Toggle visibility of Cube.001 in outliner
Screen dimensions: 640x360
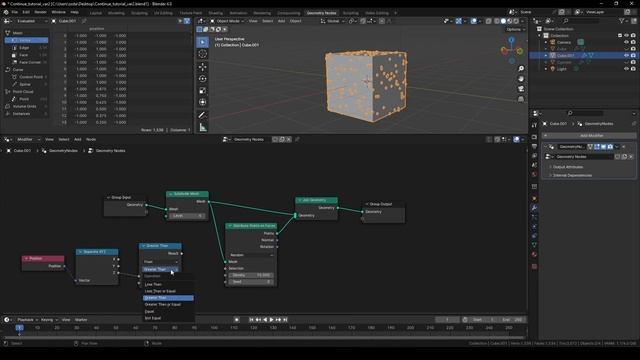(x=627, y=56)
